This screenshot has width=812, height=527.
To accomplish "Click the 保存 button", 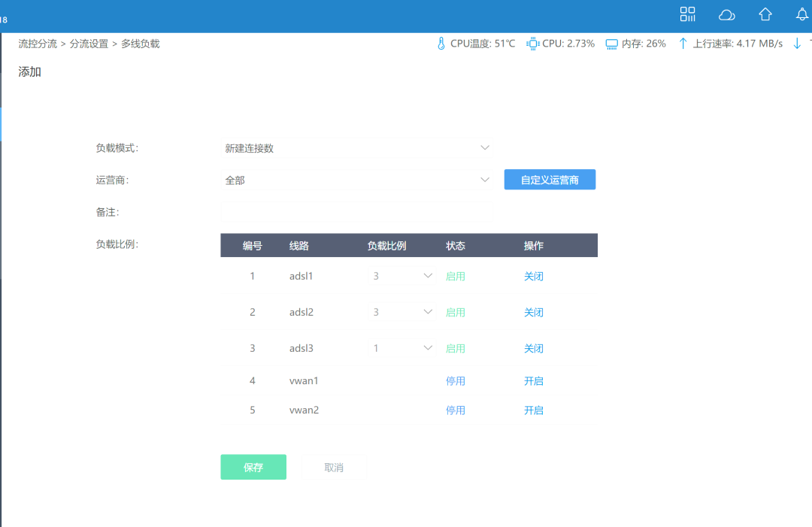I will [x=253, y=467].
